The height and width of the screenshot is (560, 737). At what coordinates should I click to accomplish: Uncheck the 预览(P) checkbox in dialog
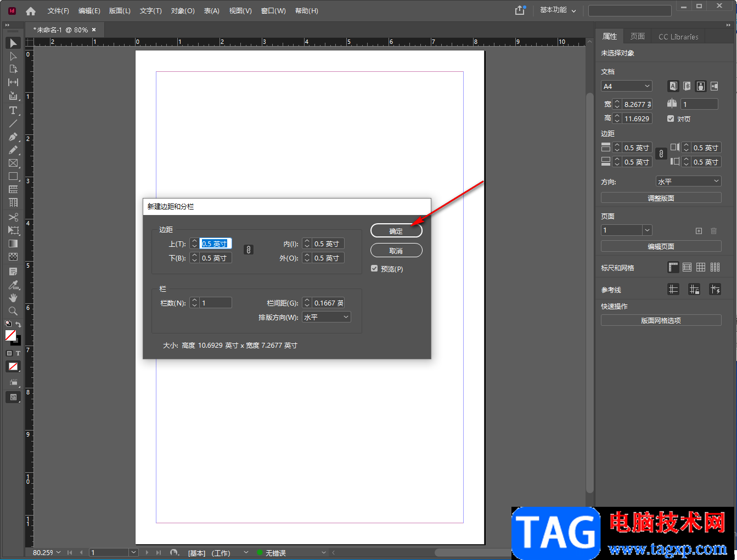374,269
